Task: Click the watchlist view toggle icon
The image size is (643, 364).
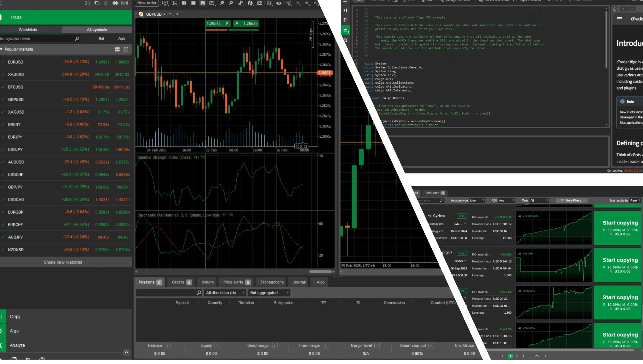Action: (x=117, y=49)
